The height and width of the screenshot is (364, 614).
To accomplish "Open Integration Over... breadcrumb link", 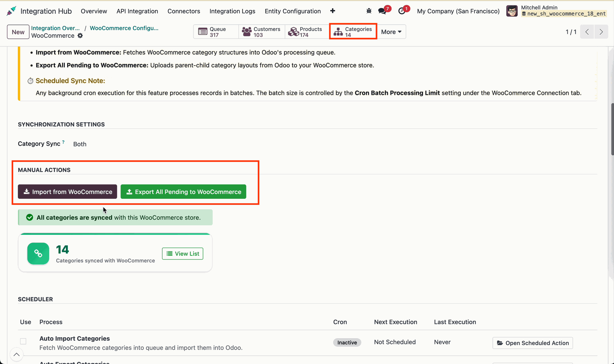I will tap(55, 28).
